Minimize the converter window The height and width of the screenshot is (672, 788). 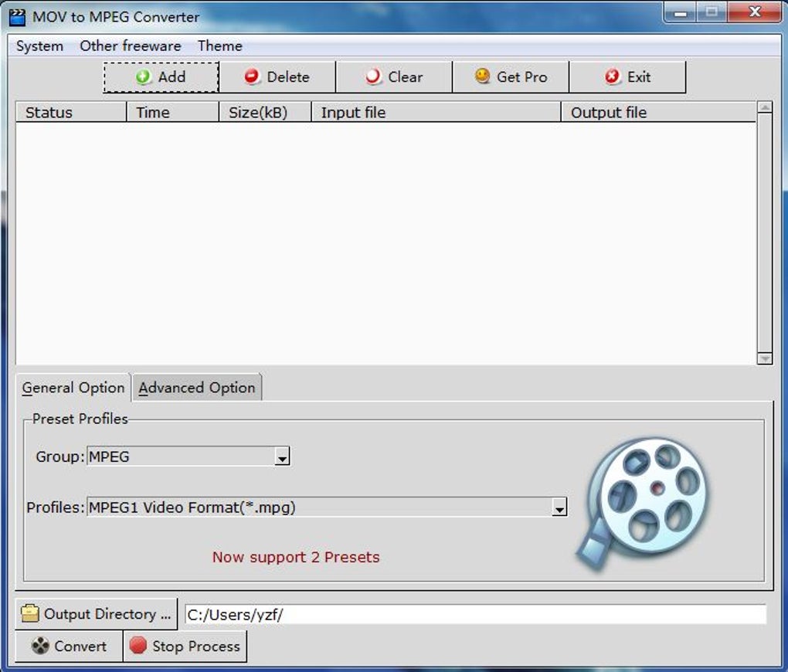pos(681,12)
